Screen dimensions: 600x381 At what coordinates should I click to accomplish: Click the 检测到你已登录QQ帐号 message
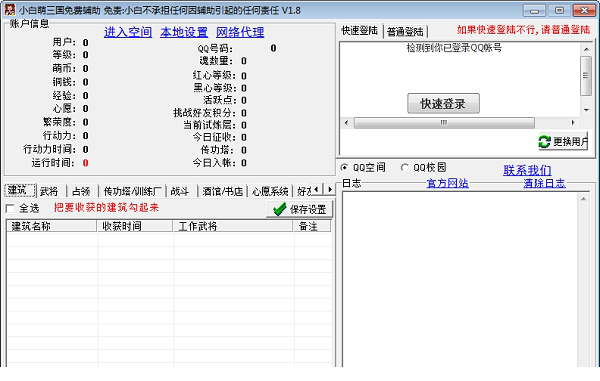pos(454,48)
